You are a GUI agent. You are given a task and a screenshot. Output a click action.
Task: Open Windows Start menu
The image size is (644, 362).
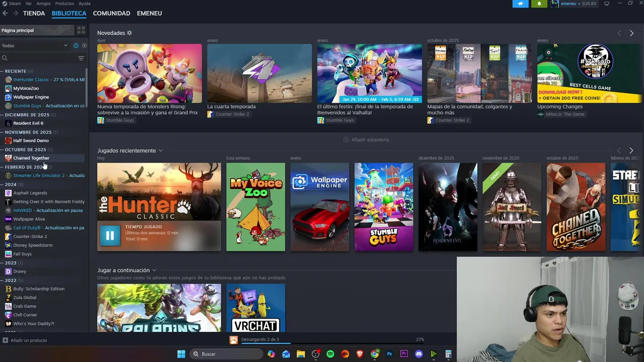[181, 354]
